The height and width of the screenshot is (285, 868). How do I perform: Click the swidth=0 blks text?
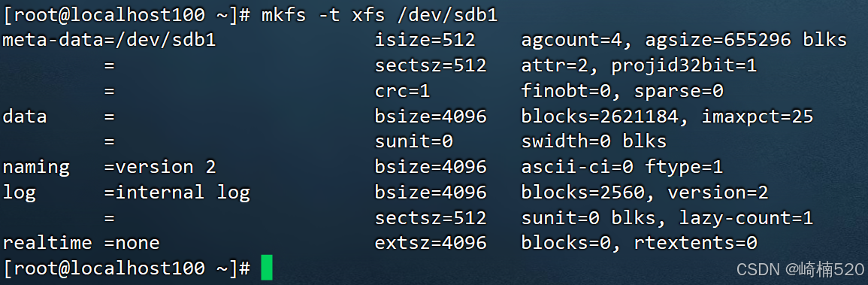click(x=594, y=141)
